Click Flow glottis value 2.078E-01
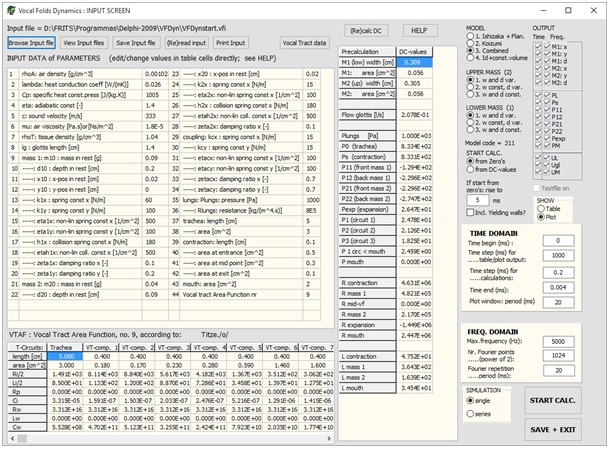 tap(414, 115)
